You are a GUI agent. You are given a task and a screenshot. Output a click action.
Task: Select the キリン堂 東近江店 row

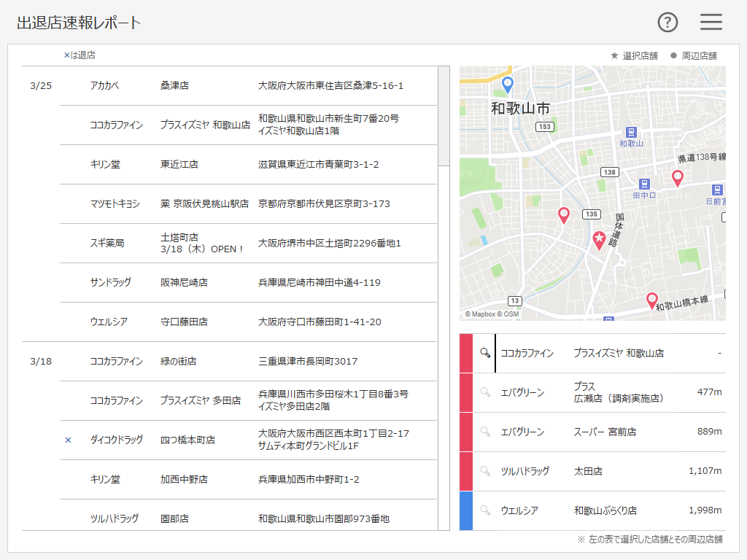click(248, 164)
